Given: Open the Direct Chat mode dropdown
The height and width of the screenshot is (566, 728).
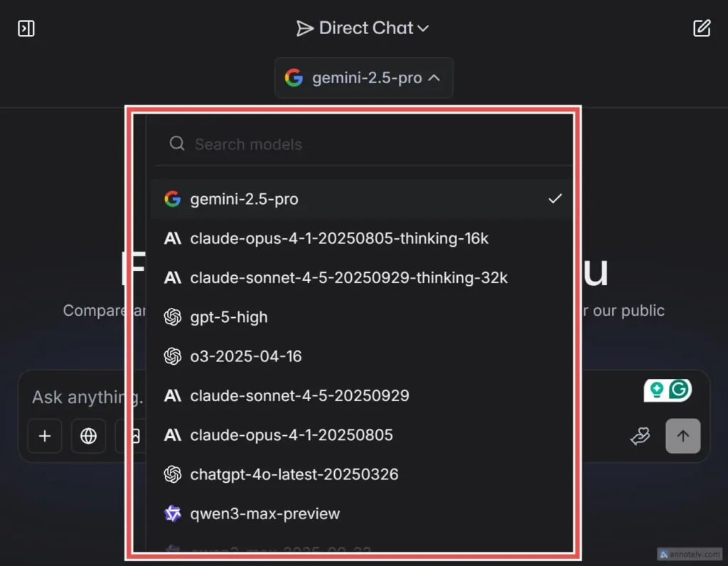Looking at the screenshot, I should (x=363, y=28).
